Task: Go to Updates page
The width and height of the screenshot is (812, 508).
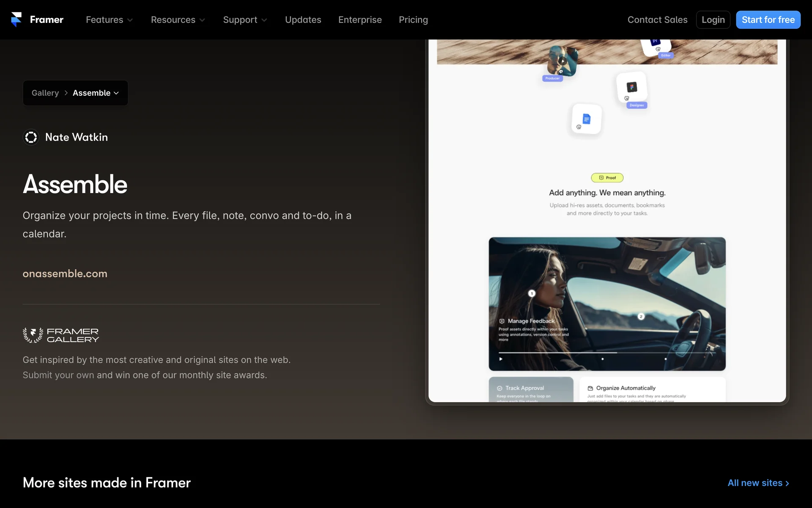Action: tap(303, 20)
